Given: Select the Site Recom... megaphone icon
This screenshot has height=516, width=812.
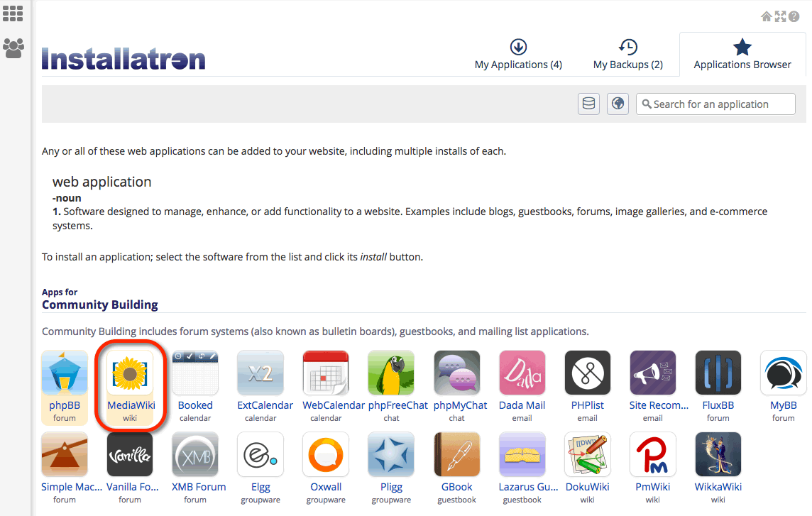Looking at the screenshot, I should (x=652, y=373).
